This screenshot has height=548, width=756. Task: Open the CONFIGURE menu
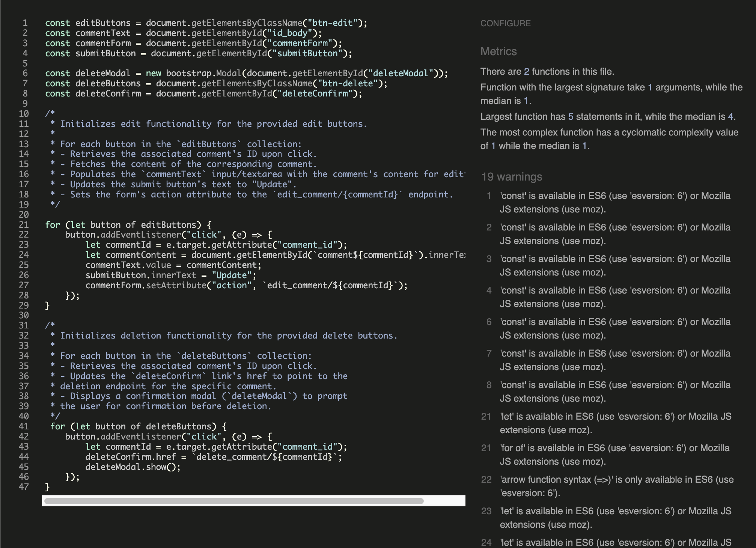(505, 23)
